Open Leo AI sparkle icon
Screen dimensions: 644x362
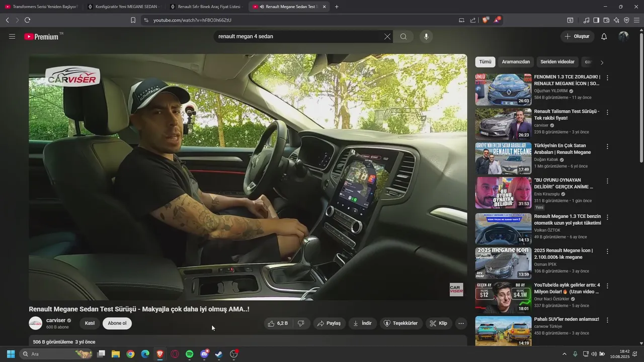616,20
